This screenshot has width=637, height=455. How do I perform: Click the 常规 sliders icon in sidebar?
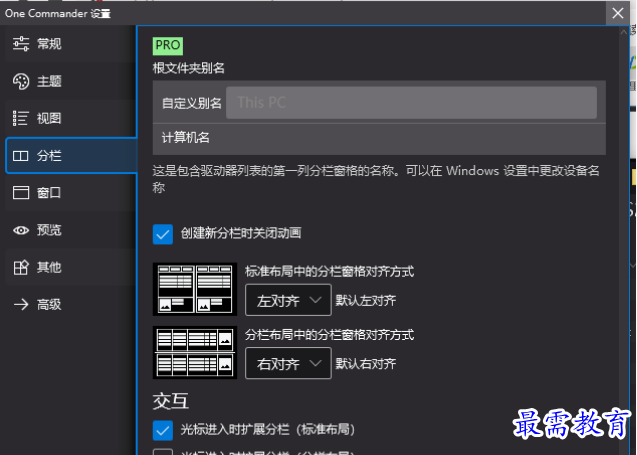point(21,43)
